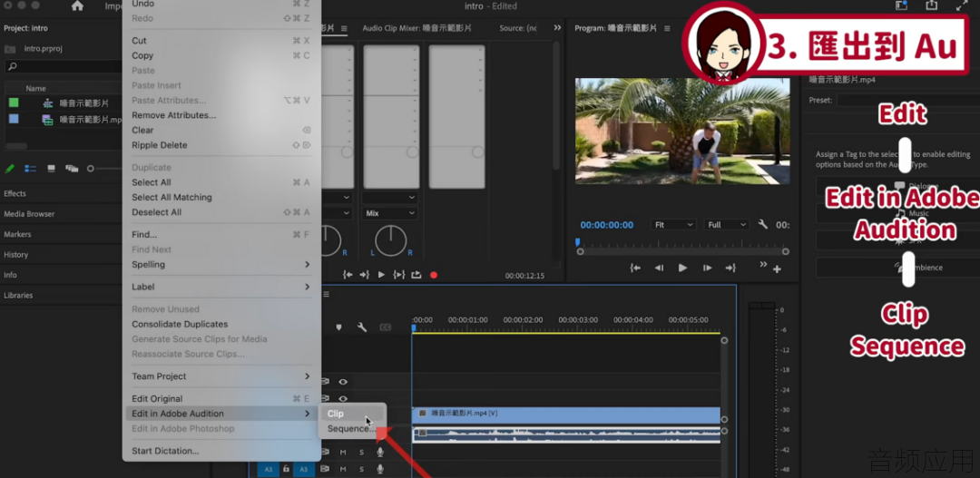The height and width of the screenshot is (478, 980).
Task: Show hidden panel tabs via double chevron
Action: tap(557, 27)
